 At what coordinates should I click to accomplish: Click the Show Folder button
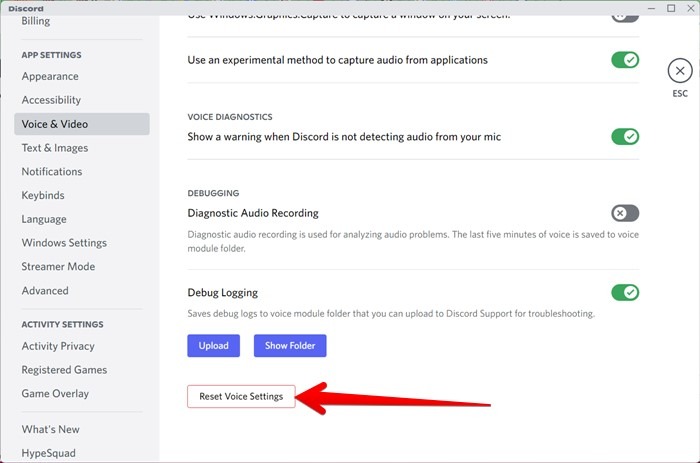[x=290, y=346]
